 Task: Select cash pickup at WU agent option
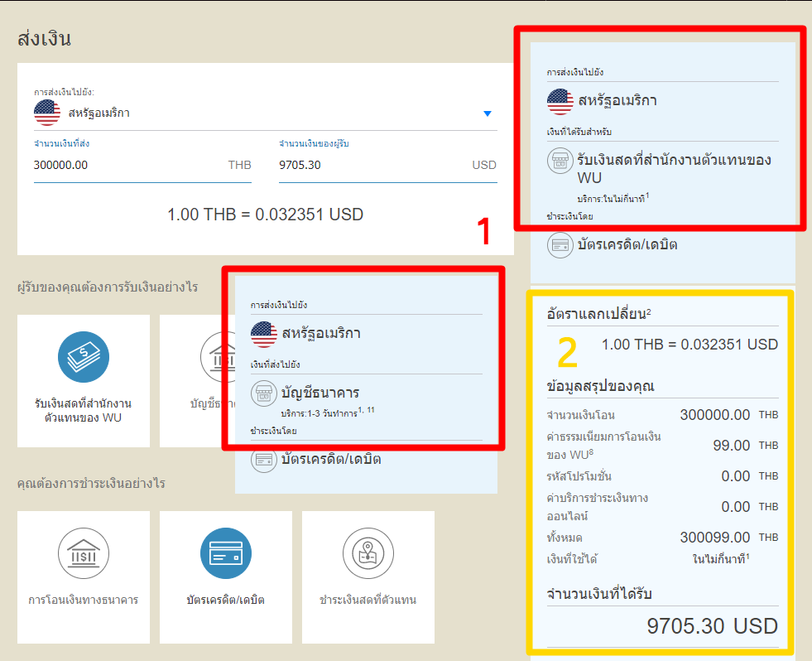click(84, 381)
